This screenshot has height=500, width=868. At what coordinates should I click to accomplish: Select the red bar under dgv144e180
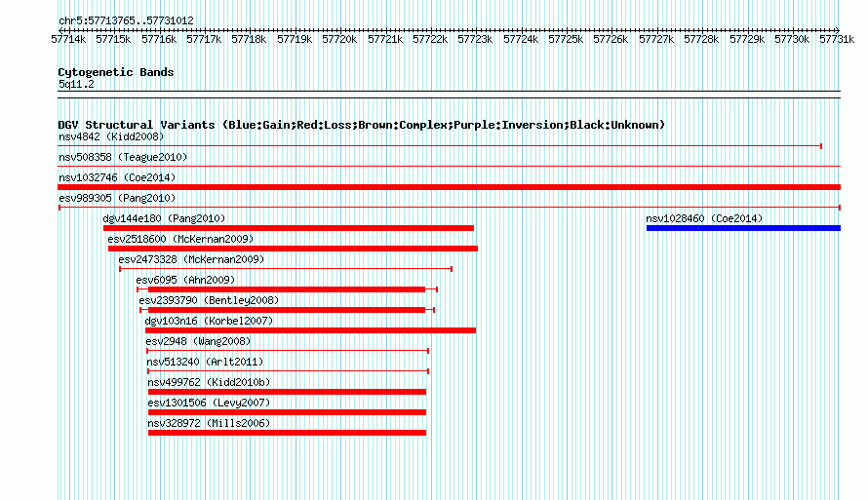289,228
